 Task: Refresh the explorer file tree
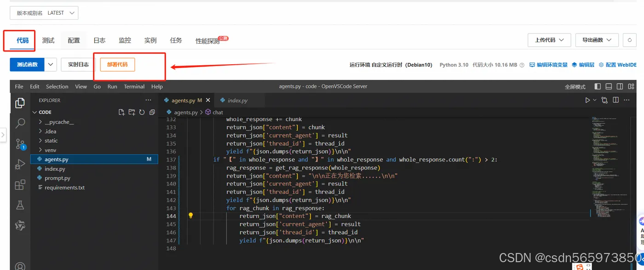tap(142, 112)
